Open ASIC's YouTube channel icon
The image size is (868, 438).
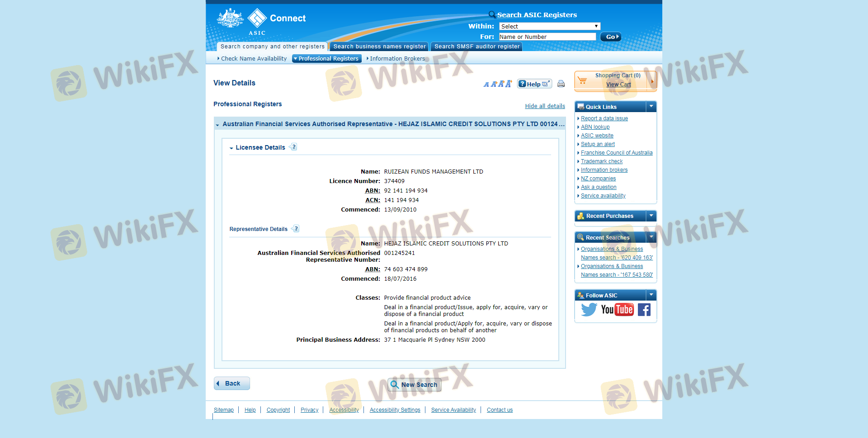pos(617,310)
